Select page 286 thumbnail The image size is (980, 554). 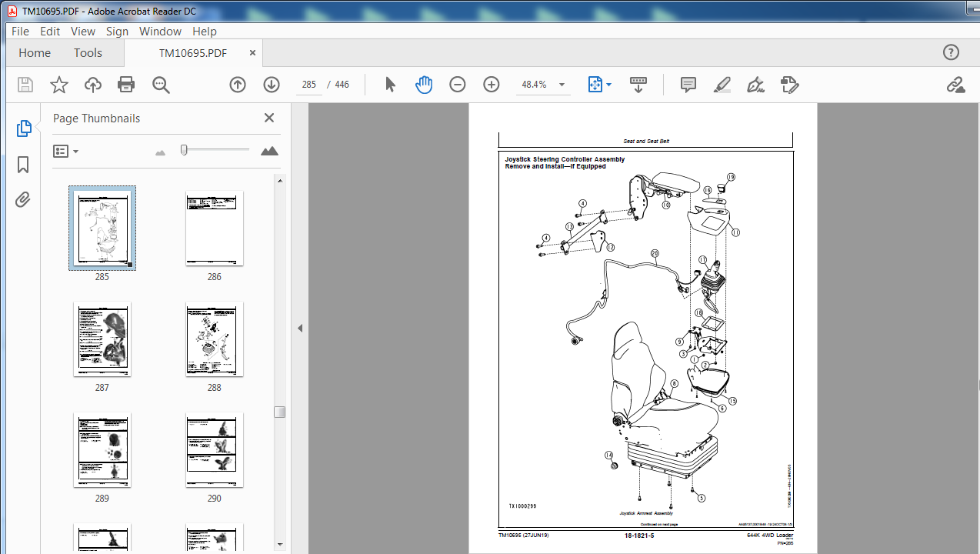click(x=215, y=228)
